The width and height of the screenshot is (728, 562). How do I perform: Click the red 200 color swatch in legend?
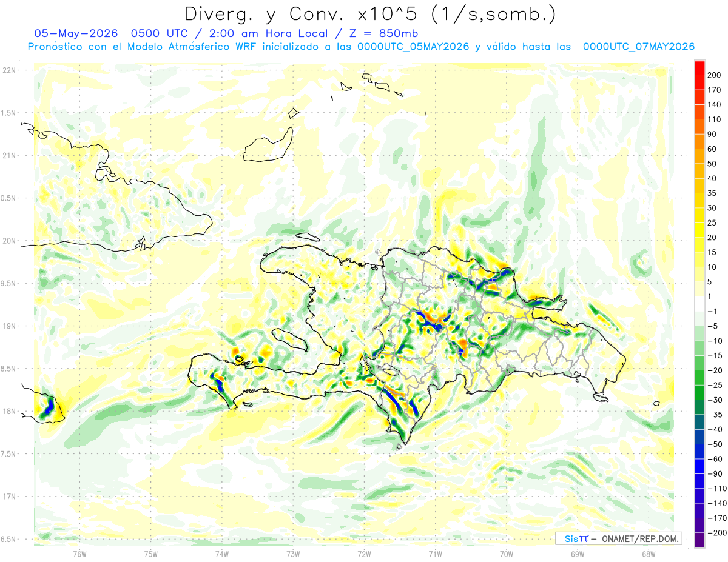tap(699, 67)
